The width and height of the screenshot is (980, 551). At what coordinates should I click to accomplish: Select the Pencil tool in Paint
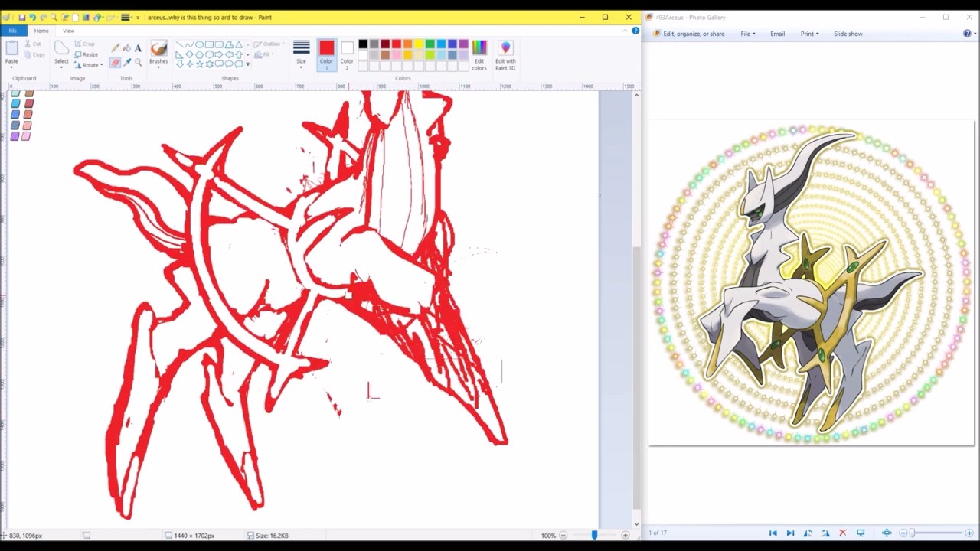pos(116,47)
